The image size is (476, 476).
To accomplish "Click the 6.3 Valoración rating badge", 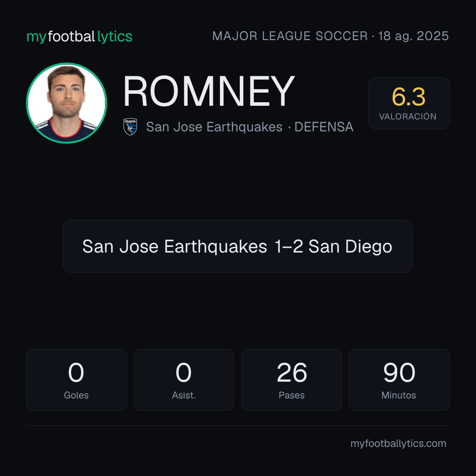I will tap(409, 103).
